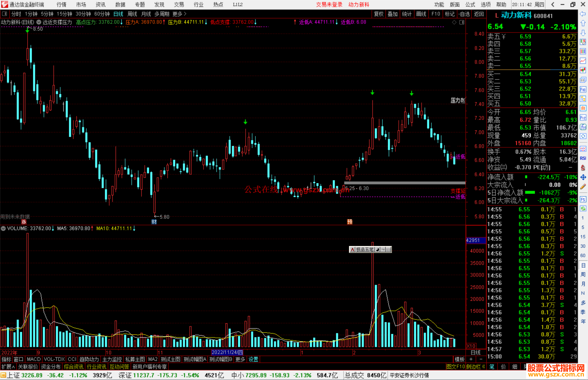Viewport: 588px width, 380px height.
Task: Click the RSI indicator icon
Action: click(583, 158)
